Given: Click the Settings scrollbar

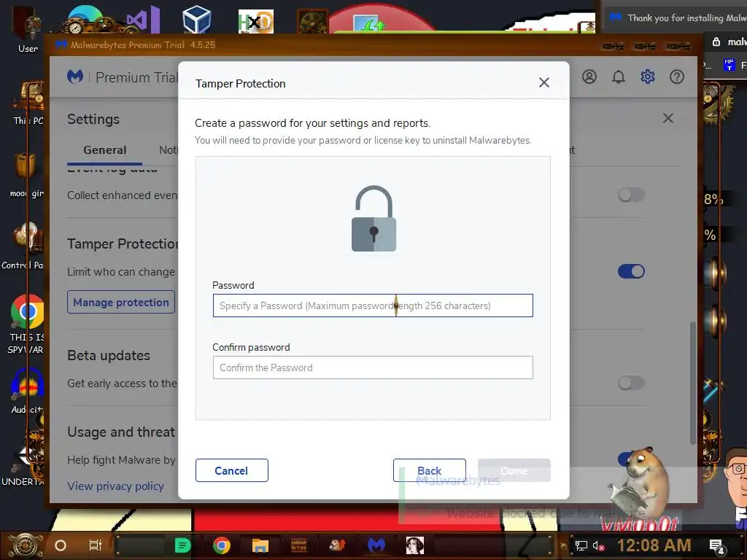Looking at the screenshot, I should (693, 384).
